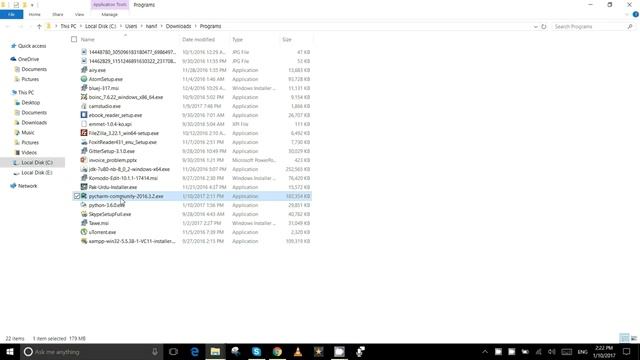Sort by the Type column header

[238, 40]
